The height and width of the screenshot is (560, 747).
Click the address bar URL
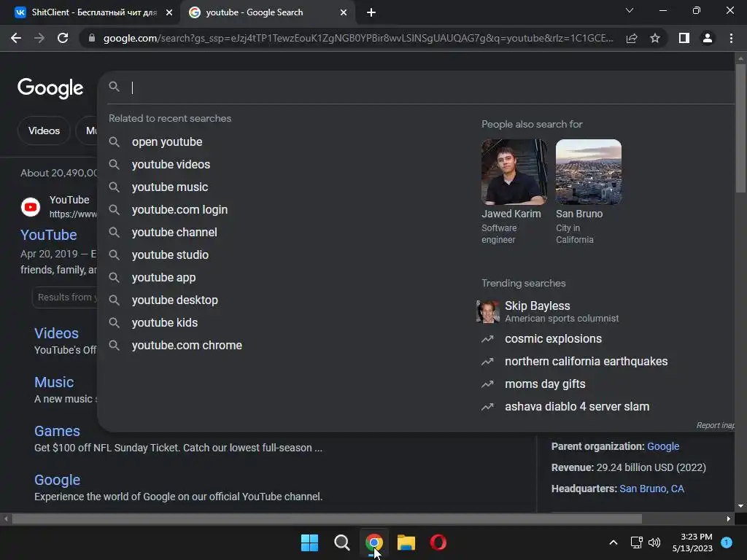358,38
